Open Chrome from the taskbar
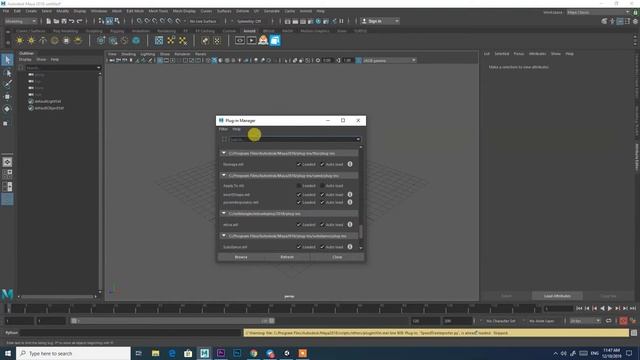 253,353
